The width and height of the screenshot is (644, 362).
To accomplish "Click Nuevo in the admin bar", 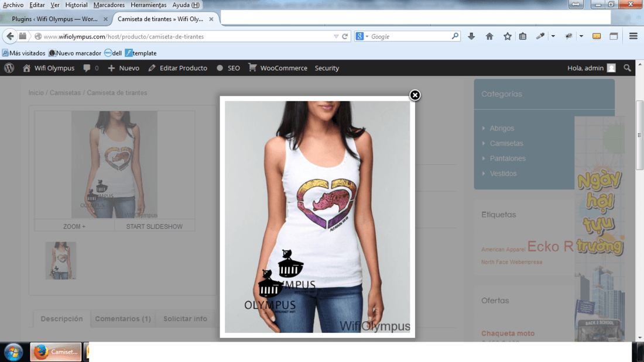I will [x=124, y=68].
